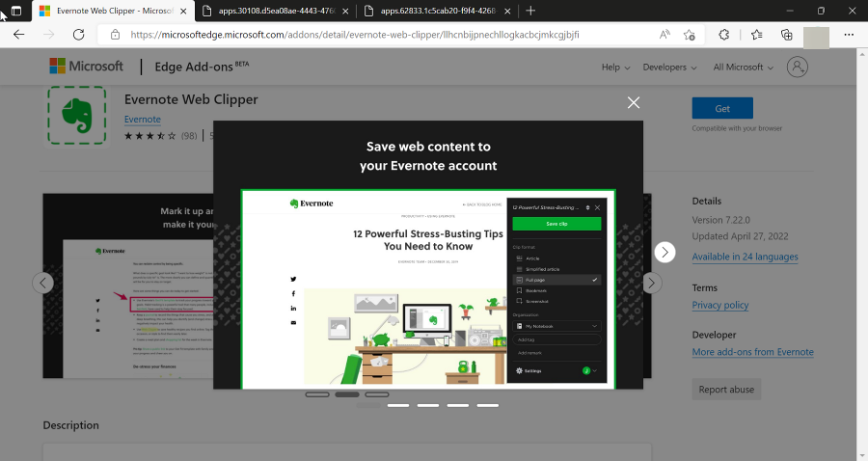The image size is (868, 461).
Task: Go to previous carousel screenshot
Action: tap(42, 283)
